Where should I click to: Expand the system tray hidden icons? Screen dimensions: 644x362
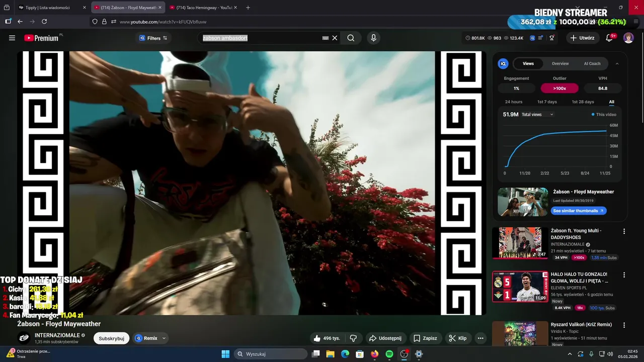570,354
